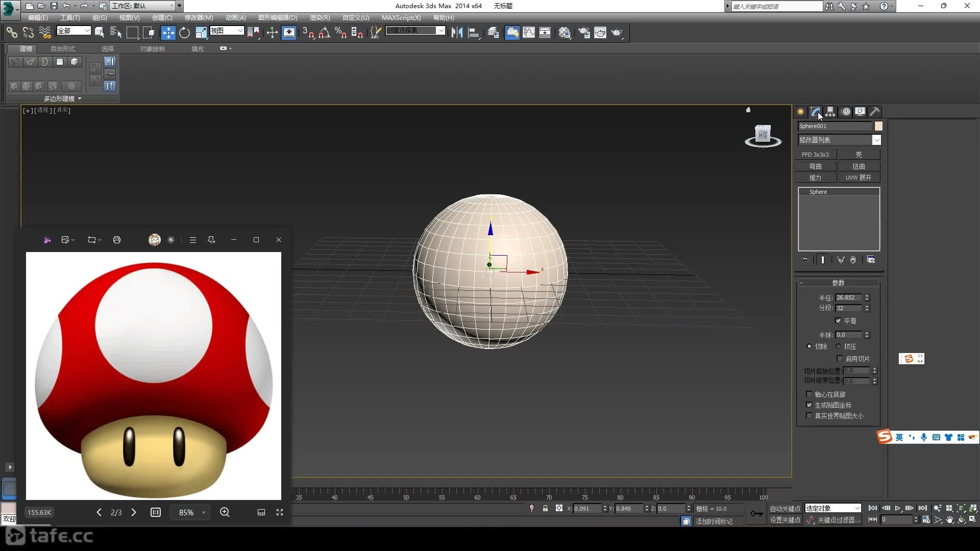Viewport: 980px width, 551px height.
Task: Open the 创建(C) menu
Action: coord(162,17)
